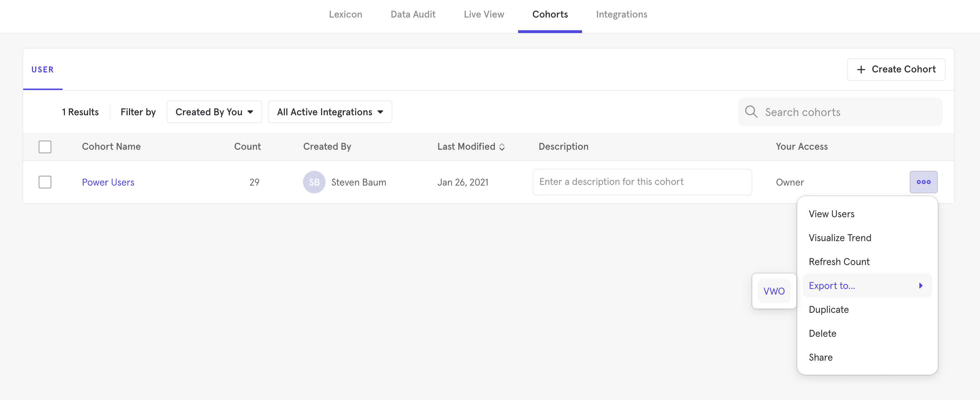Open the Created By You filter dropdown

point(214,112)
